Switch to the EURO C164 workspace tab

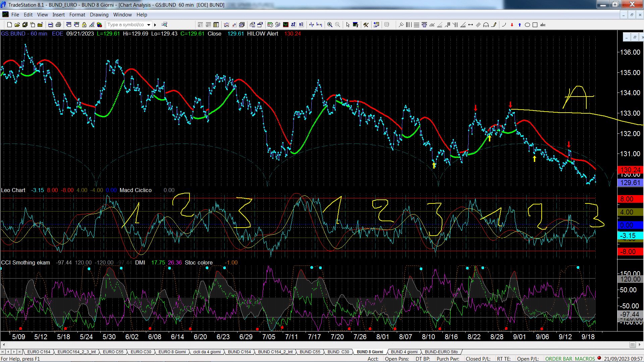click(x=39, y=352)
